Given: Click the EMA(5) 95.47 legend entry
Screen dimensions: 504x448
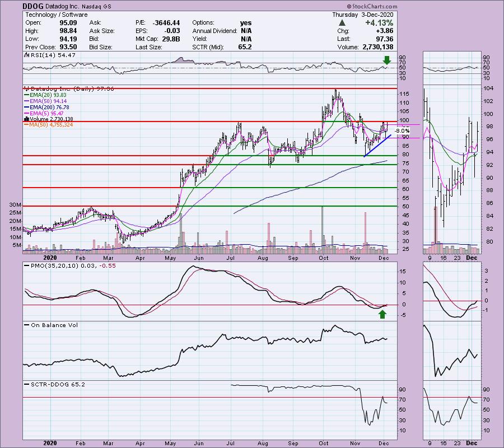Looking at the screenshot, I should click(44, 114).
